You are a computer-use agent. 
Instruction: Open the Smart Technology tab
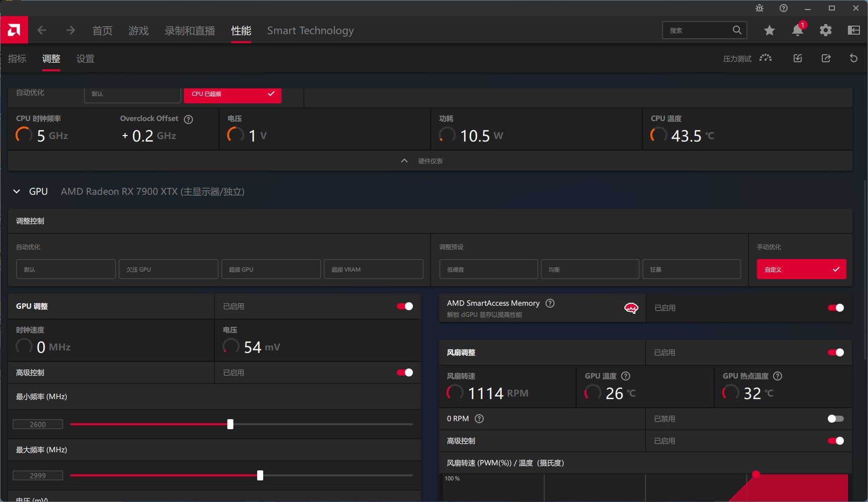[310, 31]
